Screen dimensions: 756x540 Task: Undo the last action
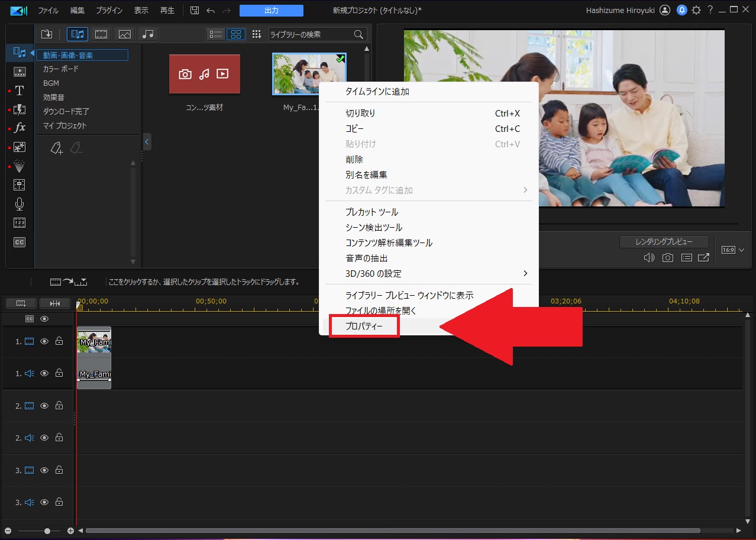tap(211, 11)
